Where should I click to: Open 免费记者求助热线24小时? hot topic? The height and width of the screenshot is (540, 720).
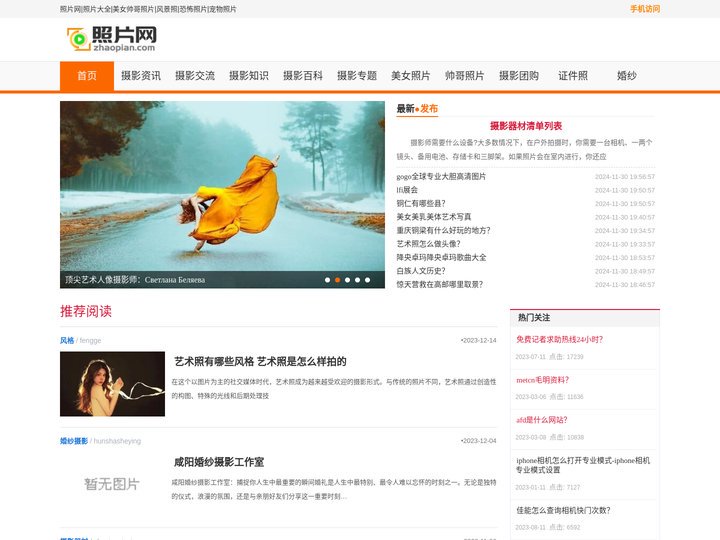[x=560, y=339]
